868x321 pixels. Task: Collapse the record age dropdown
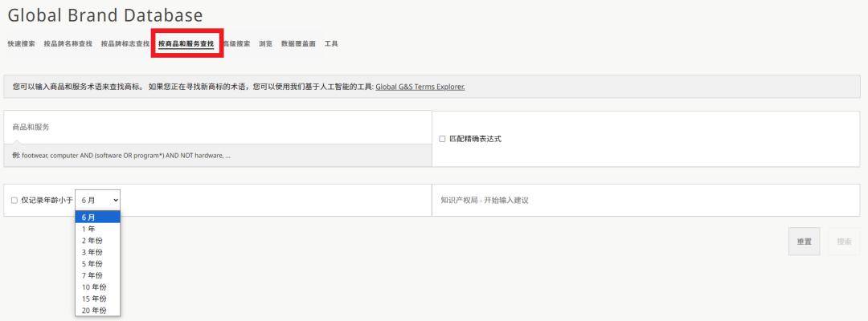(x=99, y=200)
